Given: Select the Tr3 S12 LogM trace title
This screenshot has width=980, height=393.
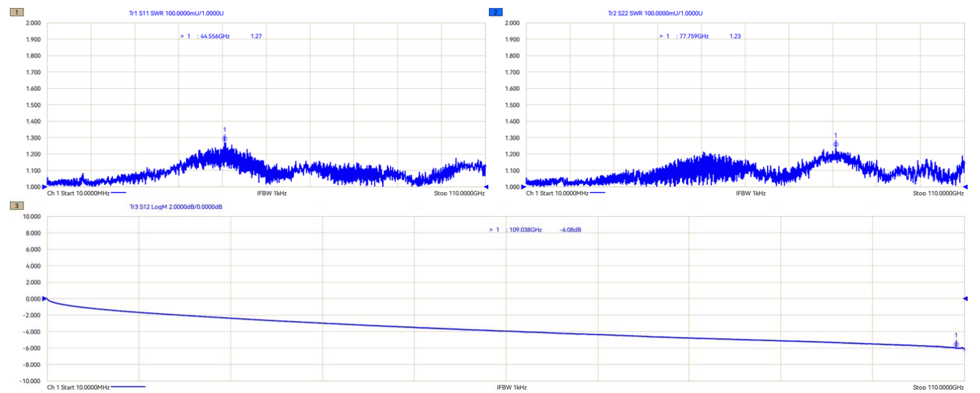Looking at the screenshot, I should (x=176, y=208).
